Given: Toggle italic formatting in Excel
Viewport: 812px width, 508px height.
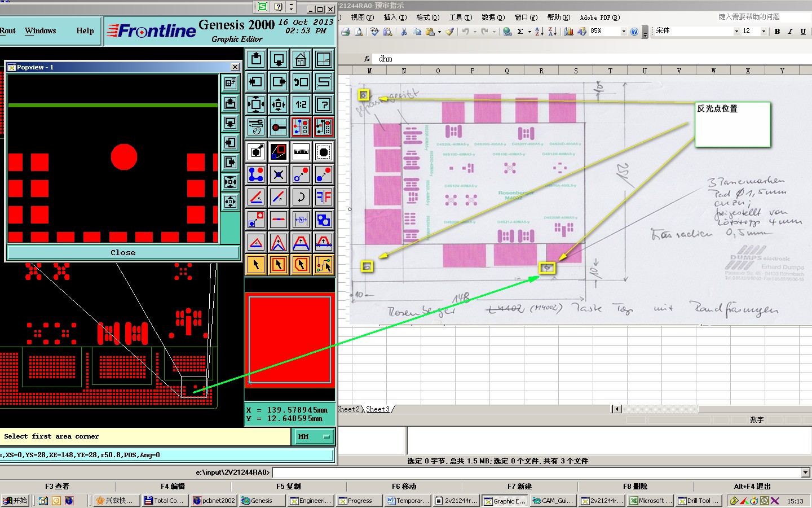Looking at the screenshot, I should click(790, 32).
